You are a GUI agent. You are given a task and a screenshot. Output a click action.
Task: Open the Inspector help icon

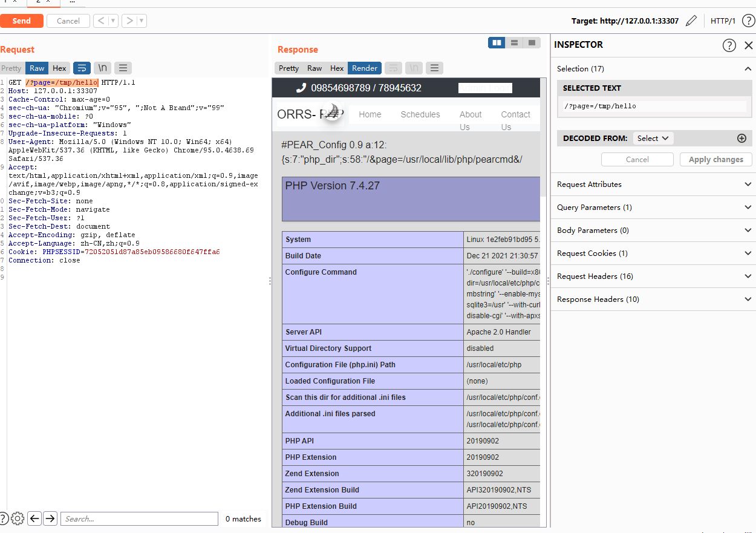[x=729, y=45]
